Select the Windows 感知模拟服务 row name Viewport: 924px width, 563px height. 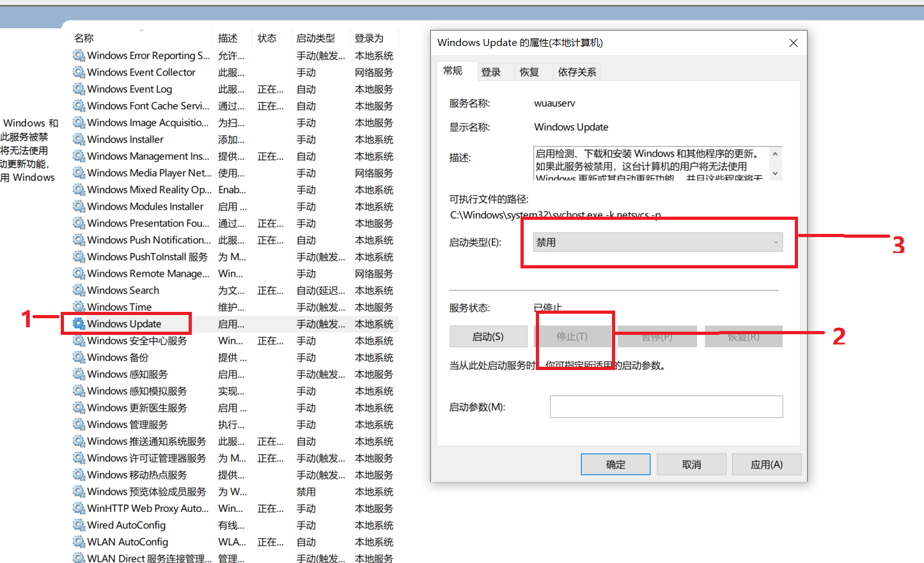pos(137,391)
